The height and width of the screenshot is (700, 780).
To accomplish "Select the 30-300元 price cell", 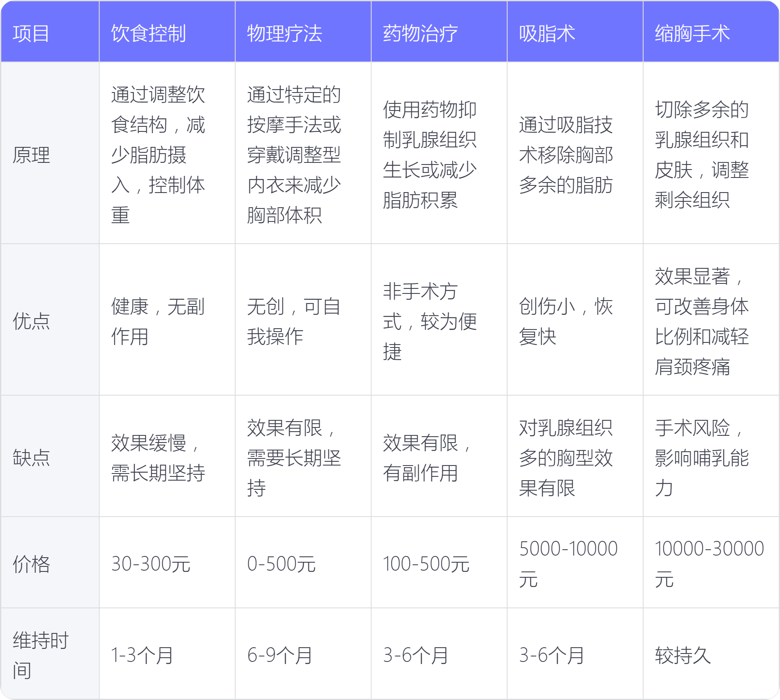I will point(151,564).
